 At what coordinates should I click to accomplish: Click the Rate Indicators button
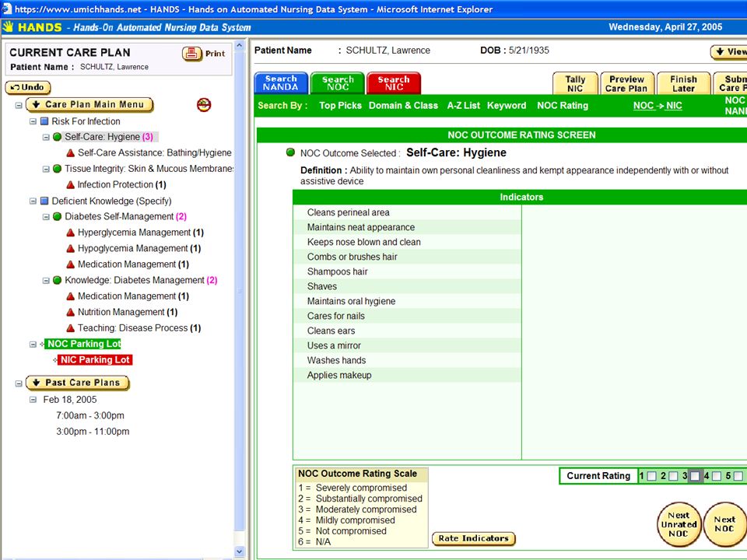pyautogui.click(x=474, y=538)
